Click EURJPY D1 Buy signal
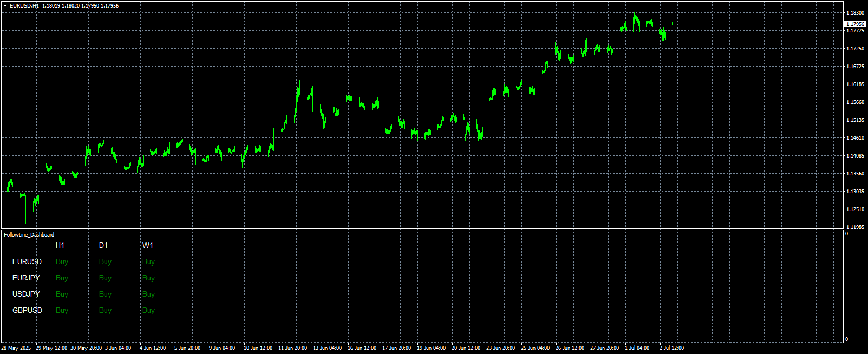 [105, 278]
